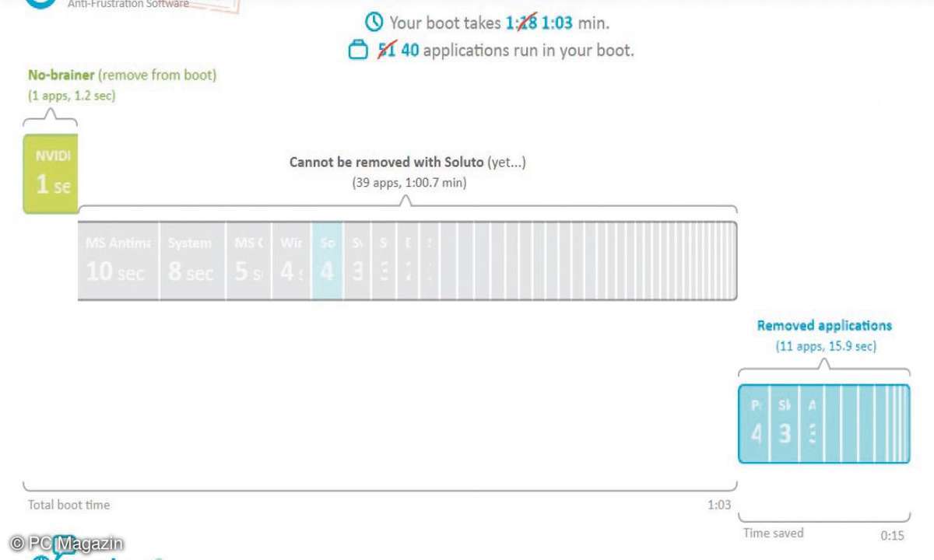Select the green NVIDIA app tile
934x560 pixels.
click(51, 174)
